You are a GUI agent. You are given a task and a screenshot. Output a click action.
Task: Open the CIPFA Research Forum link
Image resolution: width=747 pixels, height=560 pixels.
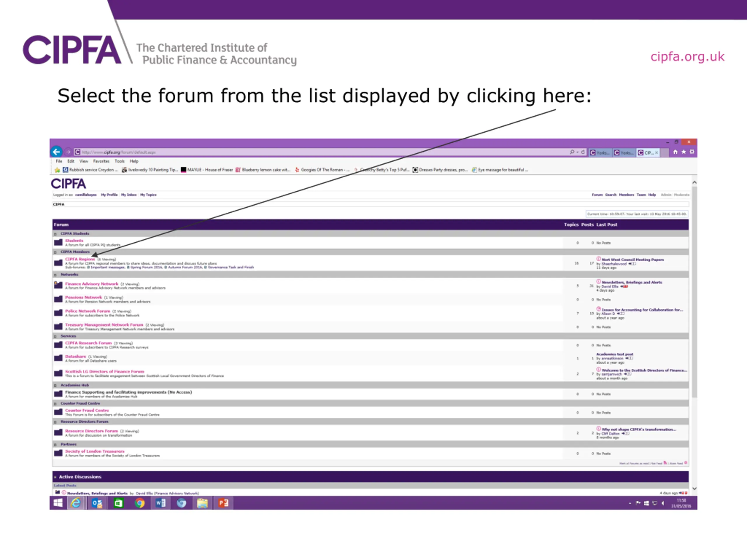coord(88,343)
